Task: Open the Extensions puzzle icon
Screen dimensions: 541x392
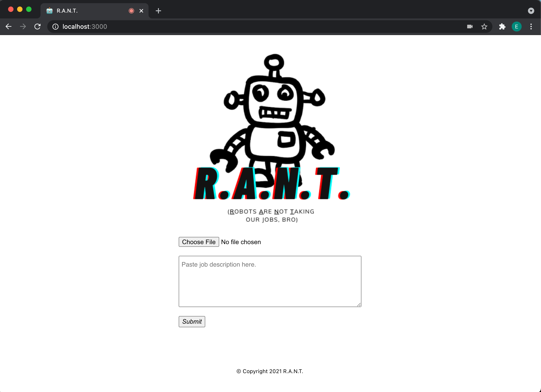Action: [x=502, y=27]
